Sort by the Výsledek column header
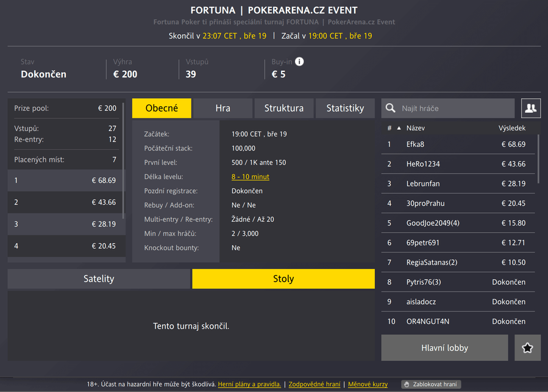Image resolution: width=548 pixels, height=392 pixels. [511, 128]
